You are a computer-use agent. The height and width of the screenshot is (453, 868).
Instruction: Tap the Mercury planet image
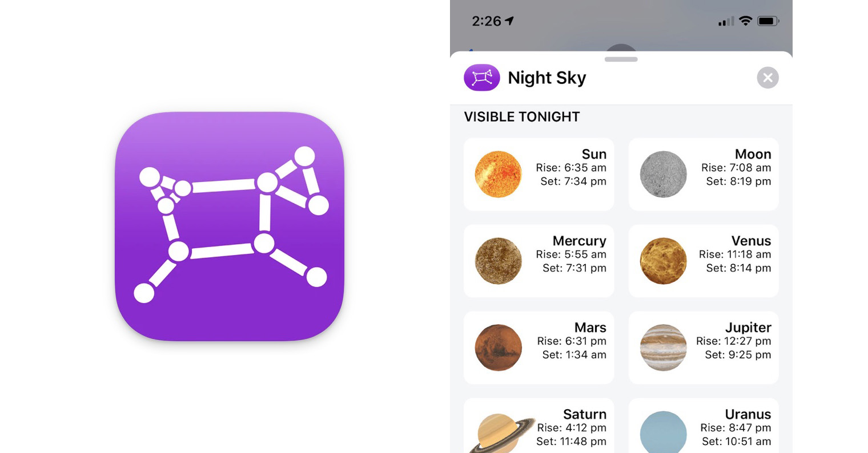point(499,261)
